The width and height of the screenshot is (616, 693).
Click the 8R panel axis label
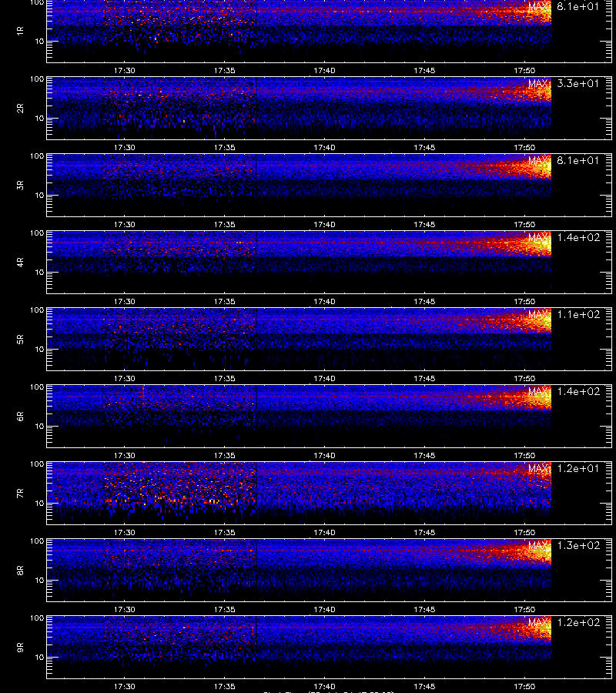[20, 570]
